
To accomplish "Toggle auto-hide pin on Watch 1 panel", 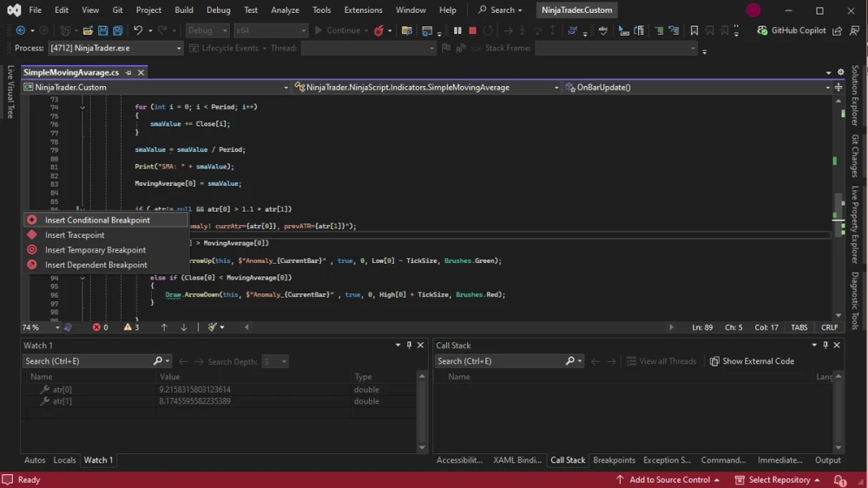I will point(409,345).
